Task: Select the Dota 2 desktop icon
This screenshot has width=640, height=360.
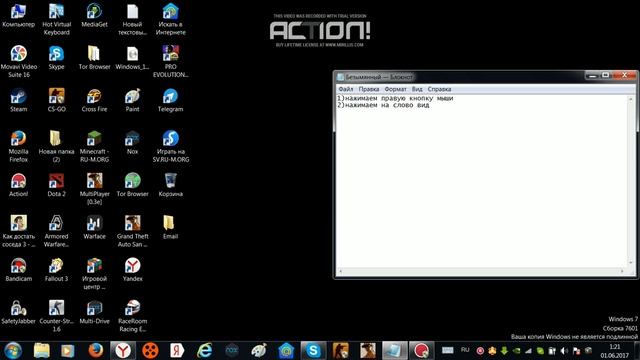Action: (56, 185)
